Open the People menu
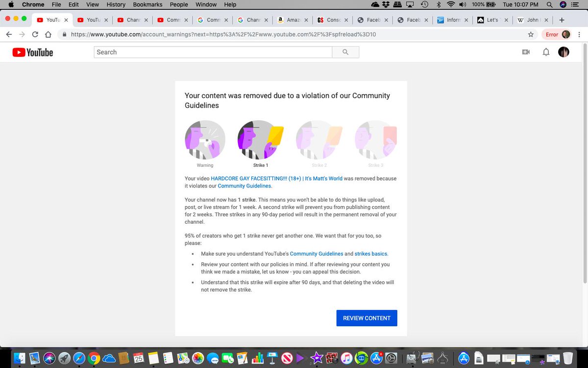The height and width of the screenshot is (368, 588). tap(179, 4)
